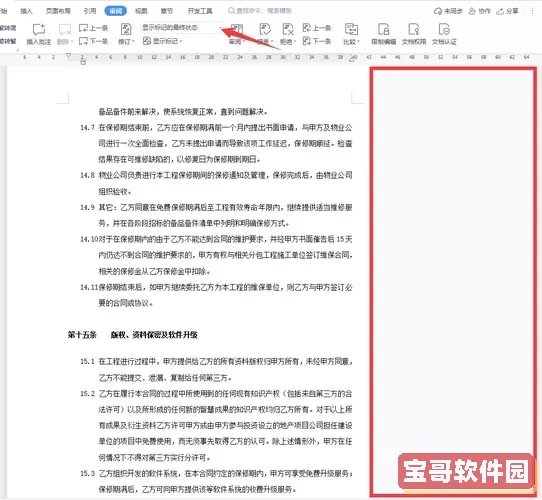The height and width of the screenshot is (500, 542).
Task: Click the line 组织验收。
Action: tap(115, 192)
